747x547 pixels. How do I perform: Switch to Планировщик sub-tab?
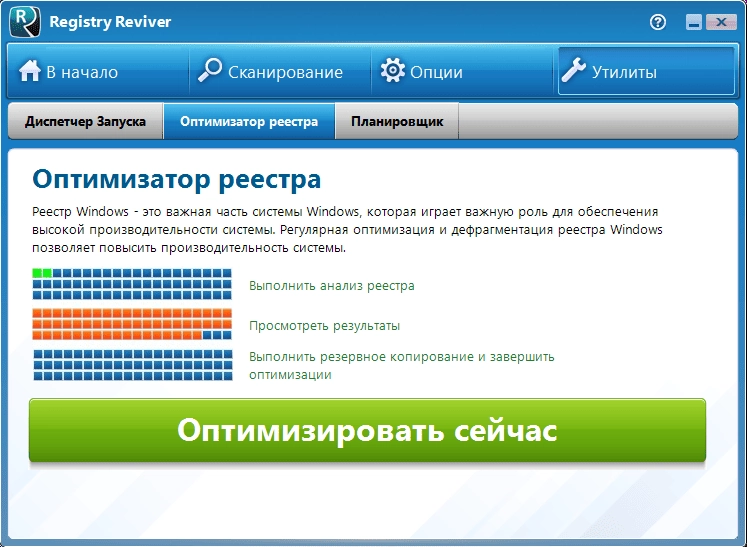(x=397, y=122)
